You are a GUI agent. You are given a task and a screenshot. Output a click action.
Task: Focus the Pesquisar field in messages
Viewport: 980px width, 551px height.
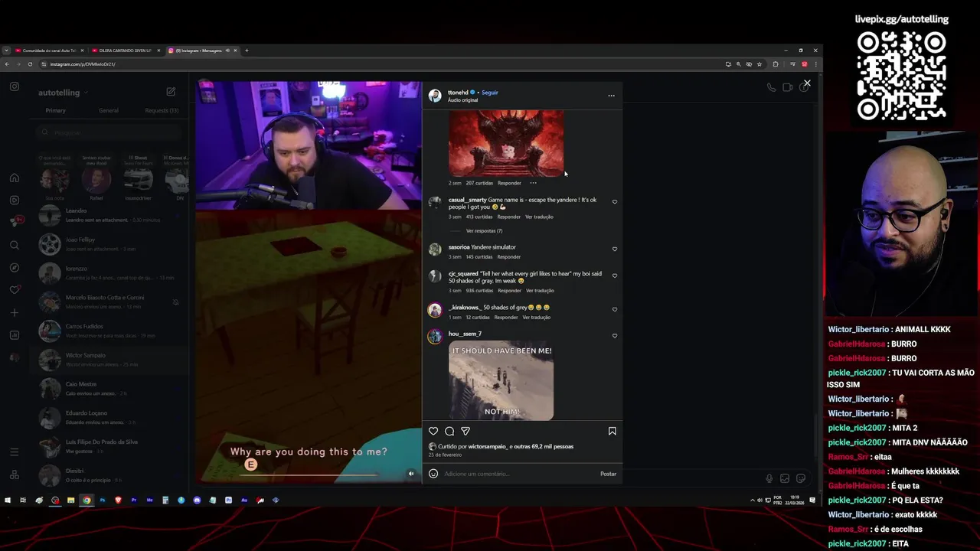coord(109,132)
